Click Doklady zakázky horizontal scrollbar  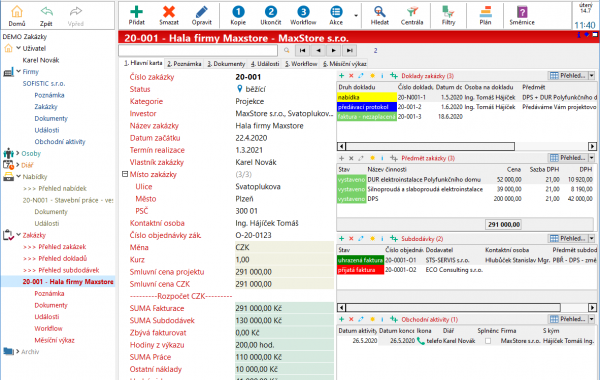466,146
